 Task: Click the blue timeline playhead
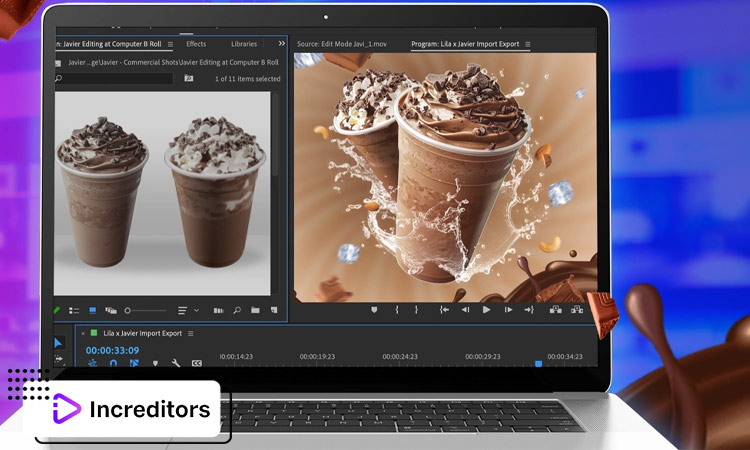pos(538,364)
